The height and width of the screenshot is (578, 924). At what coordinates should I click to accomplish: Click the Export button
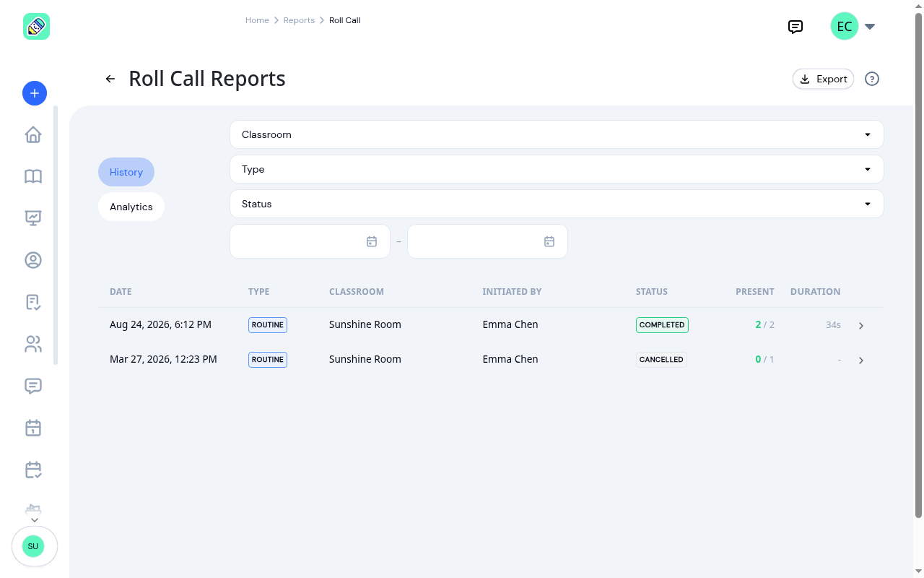click(824, 79)
